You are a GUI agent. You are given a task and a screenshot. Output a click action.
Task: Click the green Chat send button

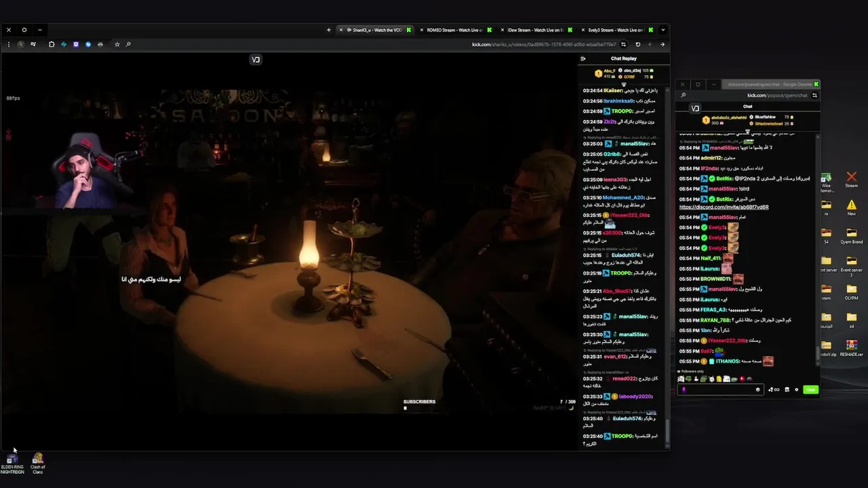pos(810,390)
